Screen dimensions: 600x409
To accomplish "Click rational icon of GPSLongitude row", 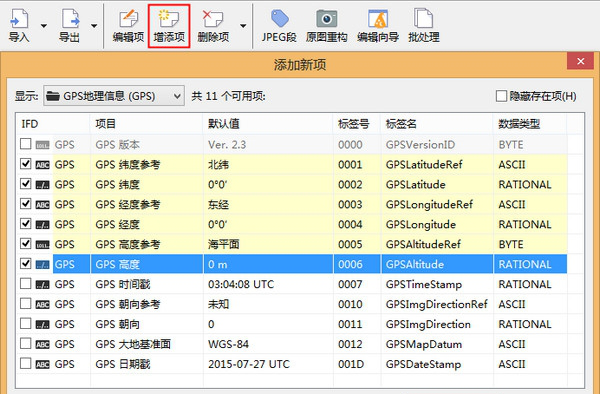I will pyautogui.click(x=42, y=225).
